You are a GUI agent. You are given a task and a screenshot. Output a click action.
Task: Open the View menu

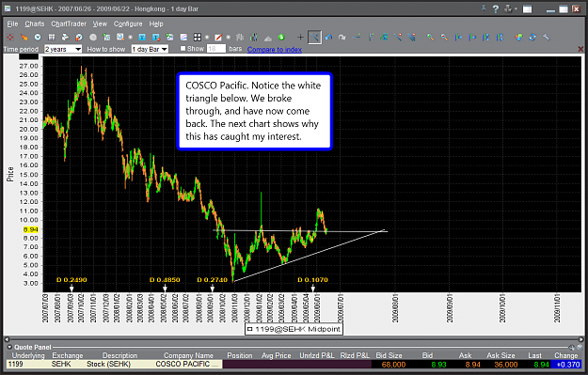100,23
